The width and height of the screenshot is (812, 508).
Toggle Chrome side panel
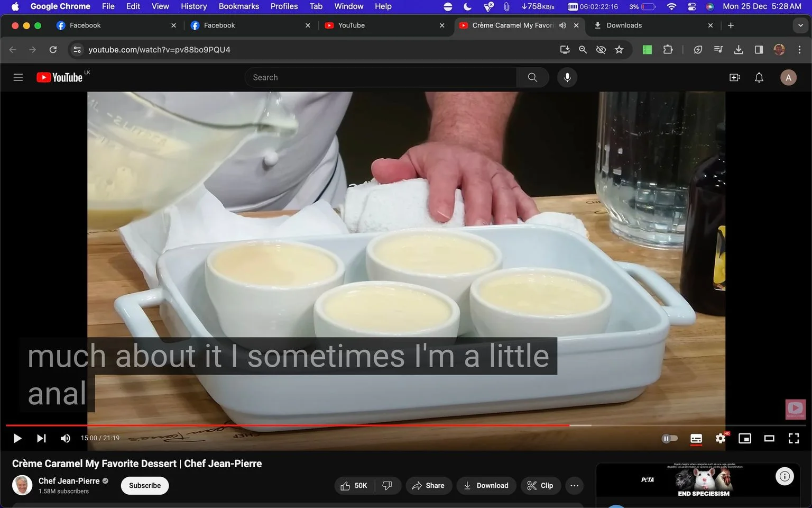tap(759, 50)
